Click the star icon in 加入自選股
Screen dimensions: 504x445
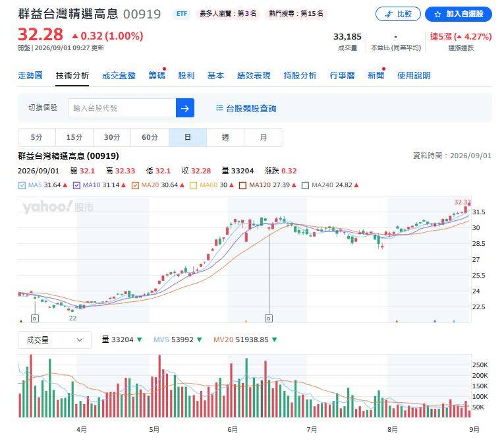click(x=437, y=14)
